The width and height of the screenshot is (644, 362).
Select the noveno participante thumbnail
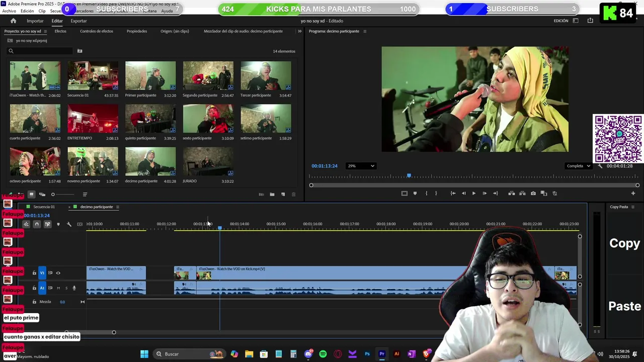point(93,161)
